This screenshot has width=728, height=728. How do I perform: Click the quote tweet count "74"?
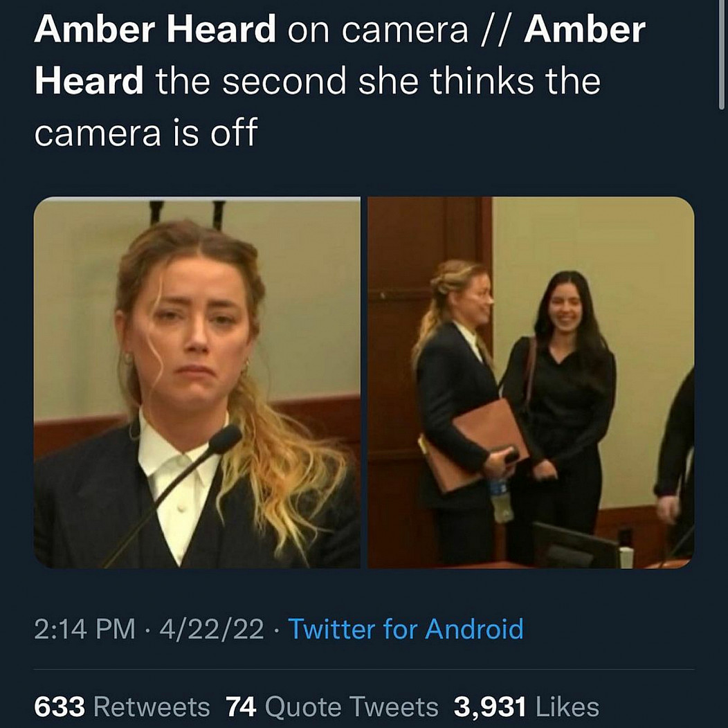click(241, 707)
